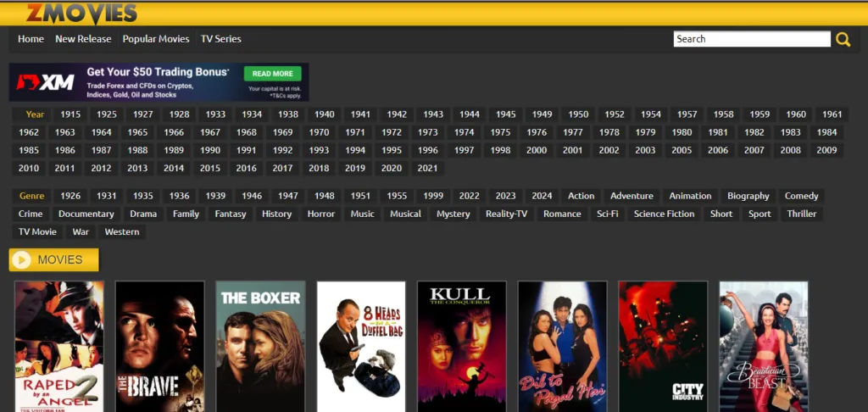Open 8 Heads in a Duffel Bag poster
This screenshot has height=412, width=868.
(361, 347)
